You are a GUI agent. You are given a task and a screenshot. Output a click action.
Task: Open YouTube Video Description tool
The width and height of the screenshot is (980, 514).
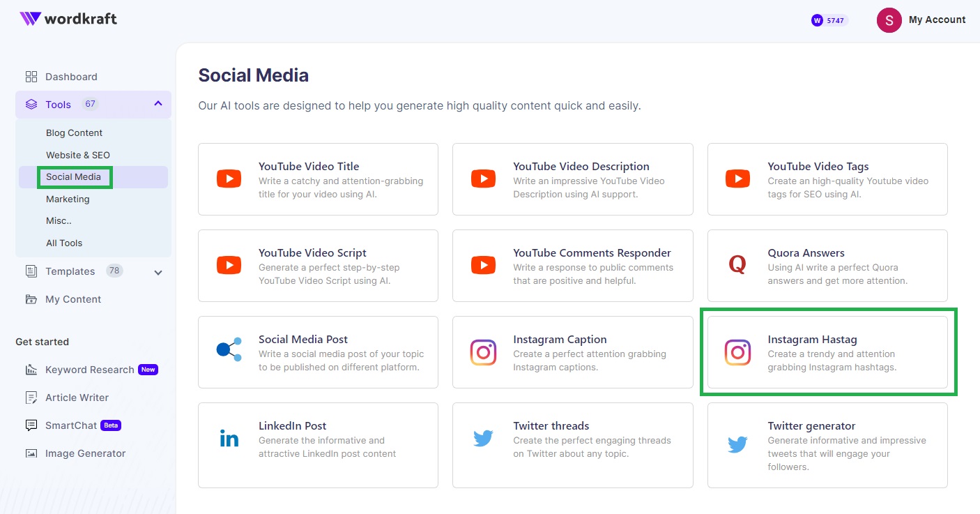point(573,179)
